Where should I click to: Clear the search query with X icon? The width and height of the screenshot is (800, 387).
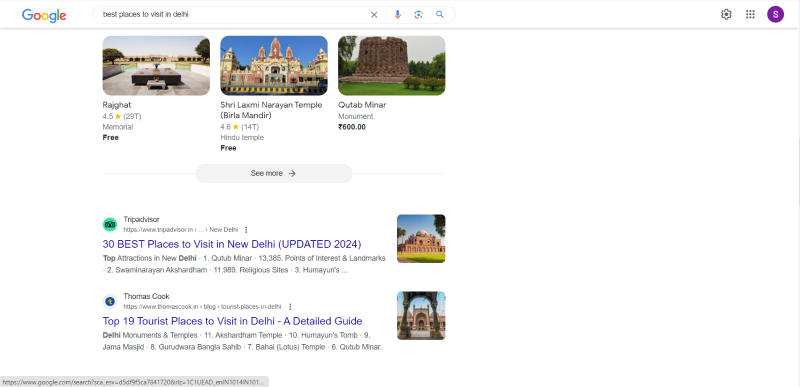374,15
